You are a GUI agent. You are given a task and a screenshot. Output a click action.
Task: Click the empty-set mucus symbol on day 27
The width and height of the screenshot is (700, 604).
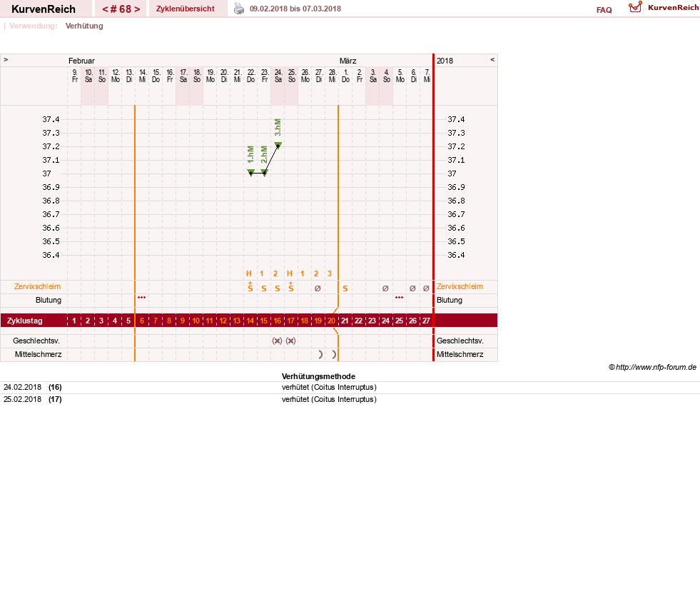(x=426, y=288)
